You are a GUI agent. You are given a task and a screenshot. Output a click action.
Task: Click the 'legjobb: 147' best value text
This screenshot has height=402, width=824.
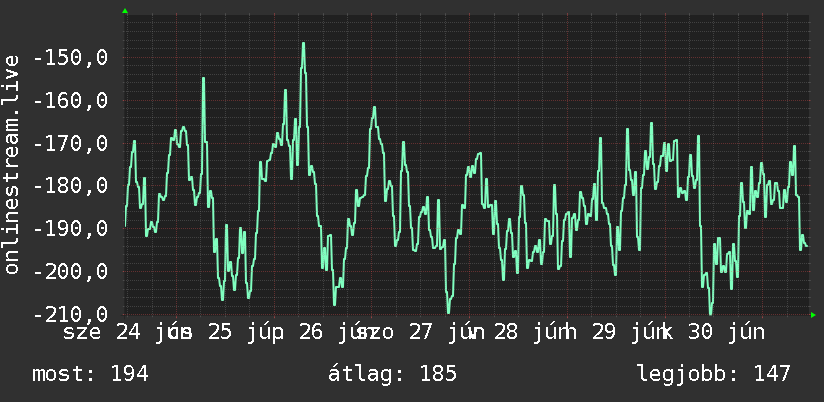coord(714,374)
